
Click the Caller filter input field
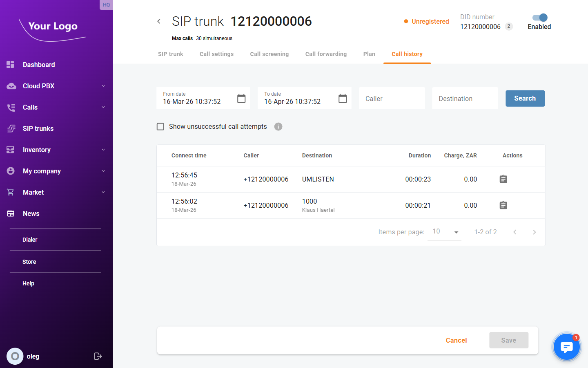point(392,99)
